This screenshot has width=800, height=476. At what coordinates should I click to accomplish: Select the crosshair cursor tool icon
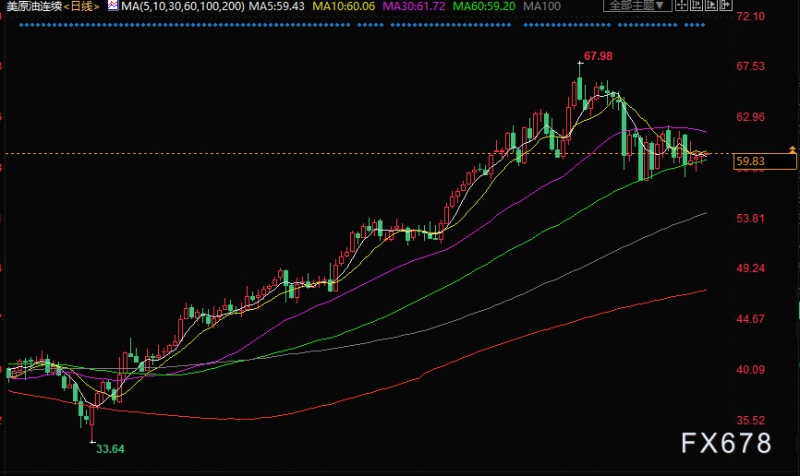(x=682, y=6)
